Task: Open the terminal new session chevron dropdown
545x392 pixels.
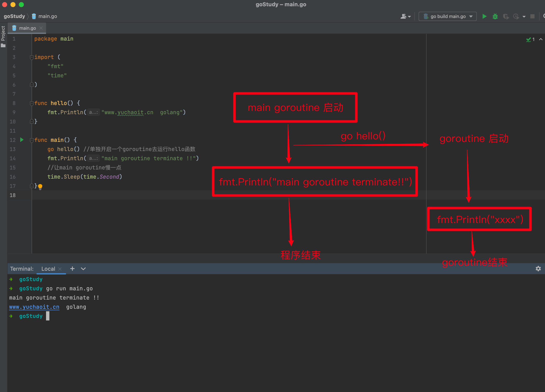Action: (x=83, y=269)
